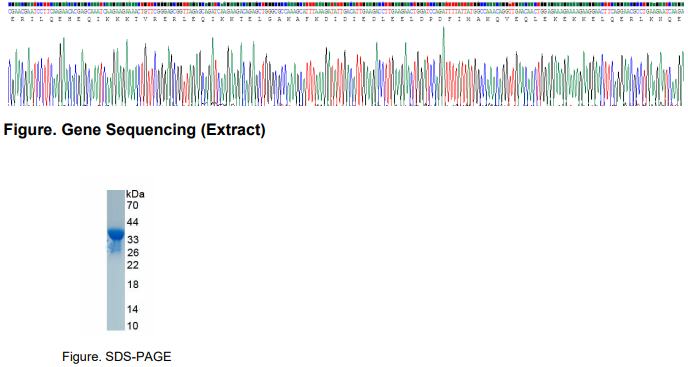
Task: Click the 18 kDa marker label
Action: click(133, 284)
